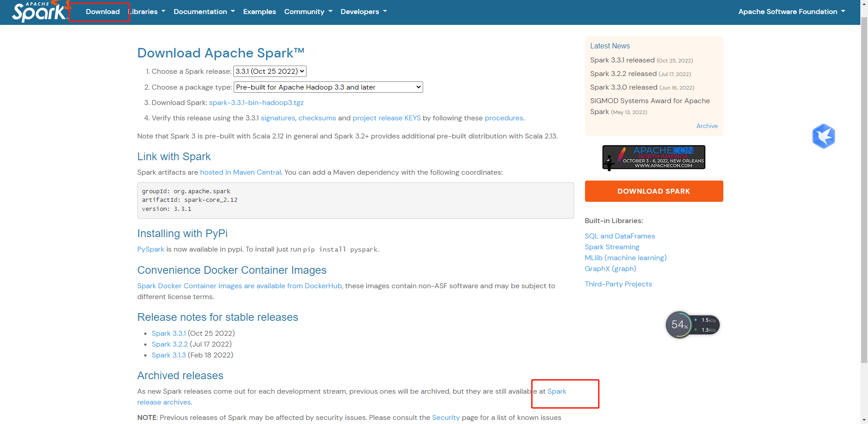This screenshot has width=868, height=424.
Task: Open the Developers menu
Action: 363,12
